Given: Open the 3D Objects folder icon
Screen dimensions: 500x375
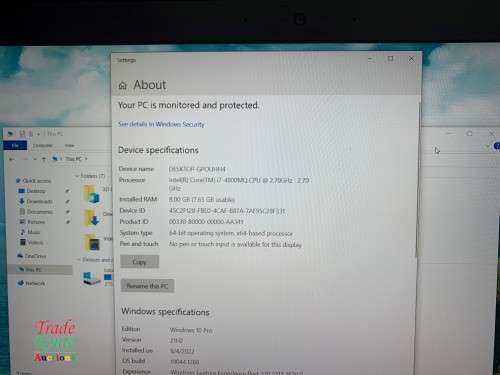Looking at the screenshot, I should tap(92, 195).
